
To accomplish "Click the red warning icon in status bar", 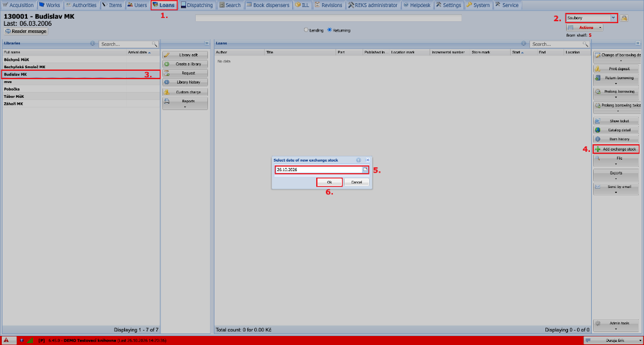I will [x=6, y=340].
